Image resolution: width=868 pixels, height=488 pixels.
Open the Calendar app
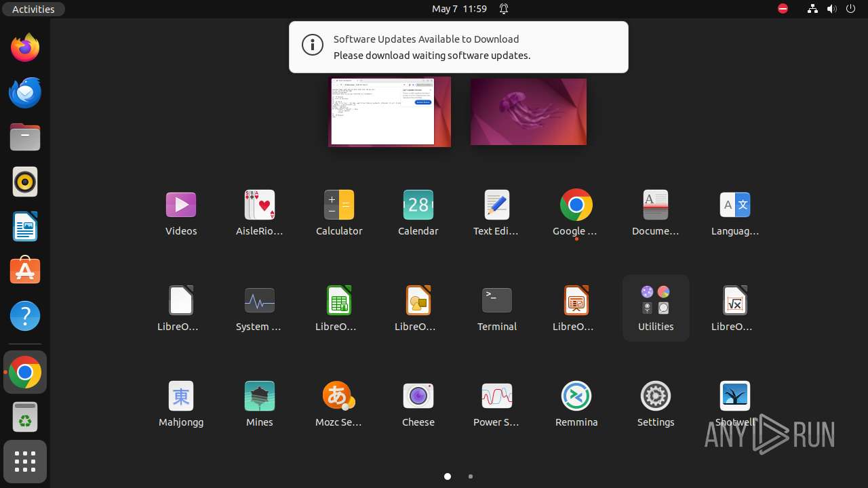[418, 213]
